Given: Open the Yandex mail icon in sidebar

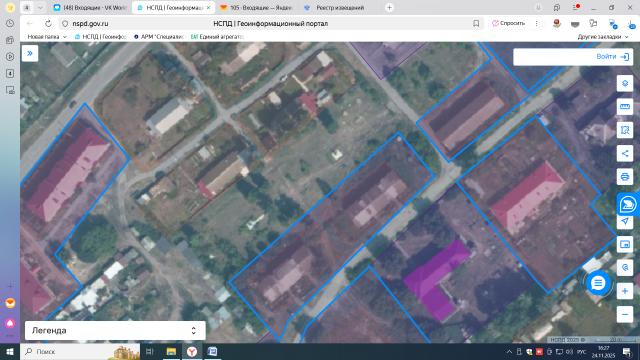Looking at the screenshot, I should pyautogui.click(x=10, y=303).
